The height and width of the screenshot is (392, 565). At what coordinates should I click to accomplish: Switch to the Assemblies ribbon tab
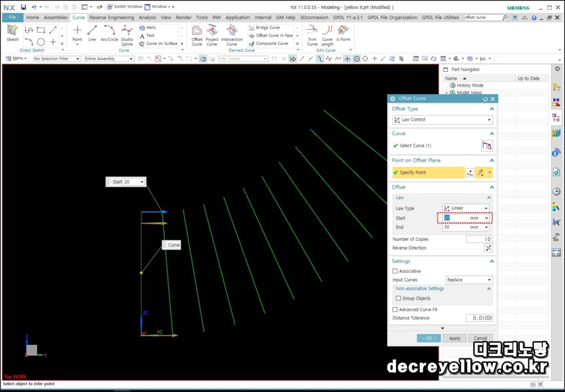point(56,17)
